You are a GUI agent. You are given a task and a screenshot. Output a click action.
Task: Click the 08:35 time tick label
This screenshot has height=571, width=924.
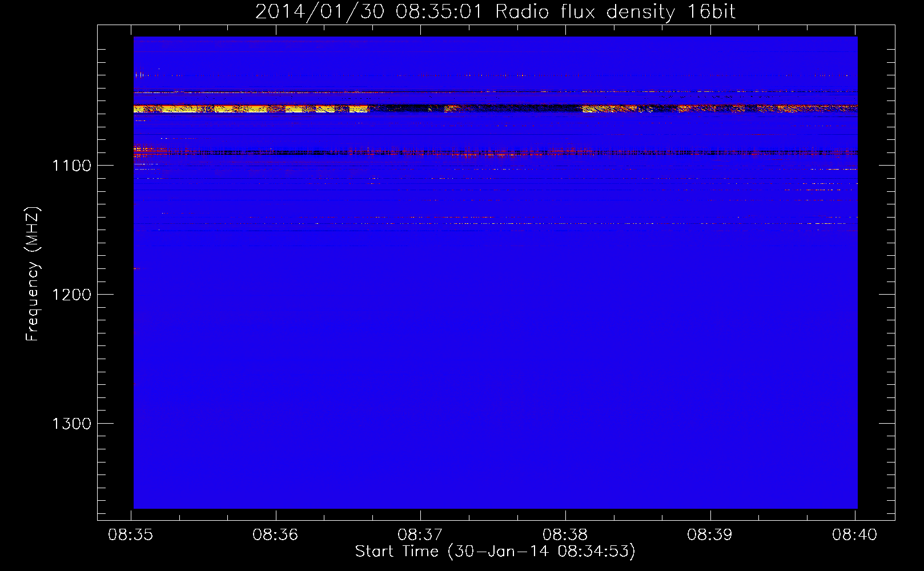point(131,535)
